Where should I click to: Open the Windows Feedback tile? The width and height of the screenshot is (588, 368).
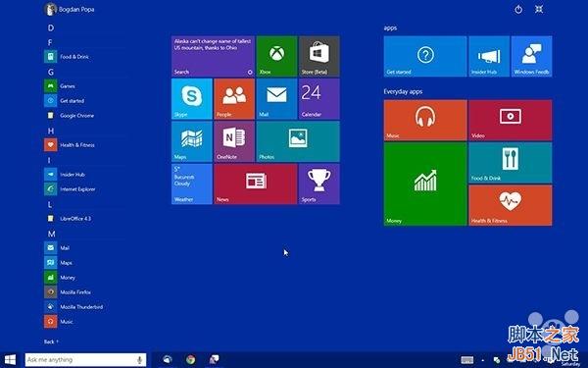click(x=531, y=56)
